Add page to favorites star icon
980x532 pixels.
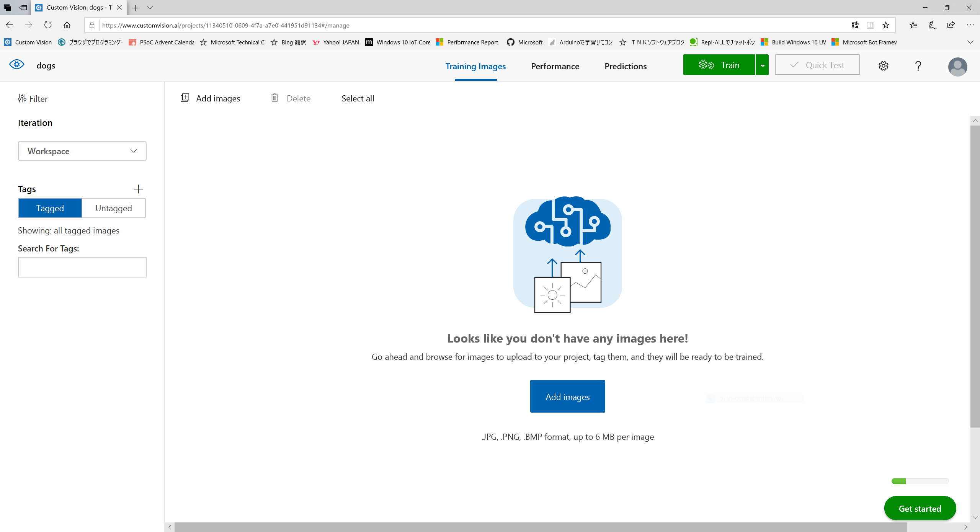[x=886, y=25]
